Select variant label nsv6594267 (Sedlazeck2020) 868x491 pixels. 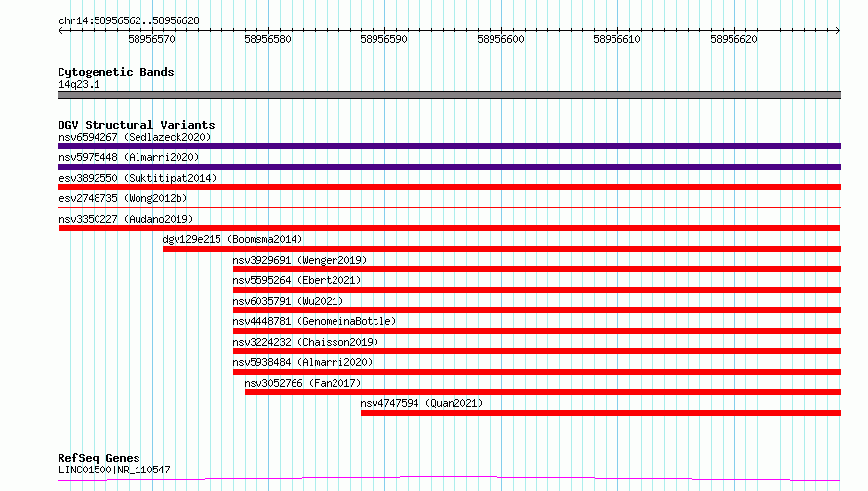(135, 137)
